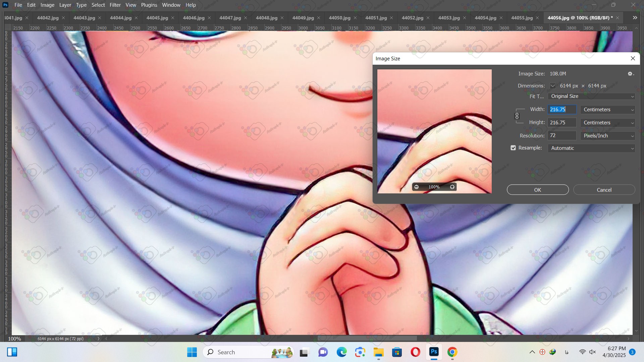Open the status bar info arrow
Screen dimensions: 644x362
[98, 339]
